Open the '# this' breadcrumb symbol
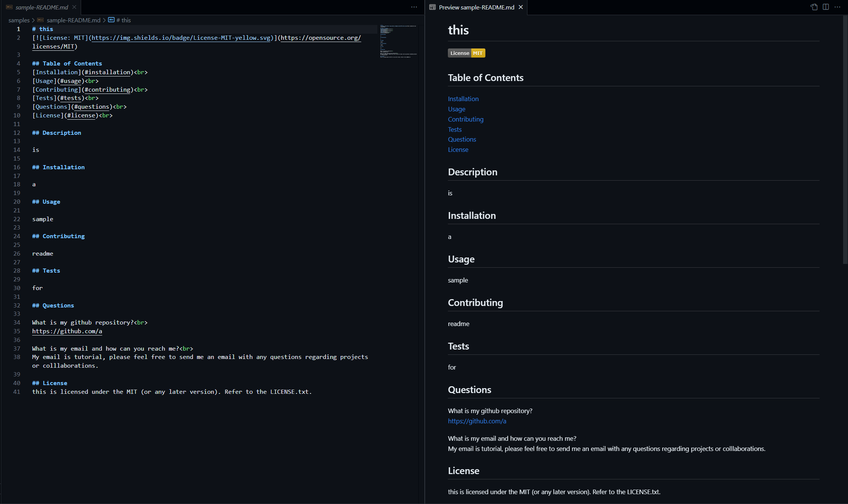848x504 pixels. [x=124, y=20]
